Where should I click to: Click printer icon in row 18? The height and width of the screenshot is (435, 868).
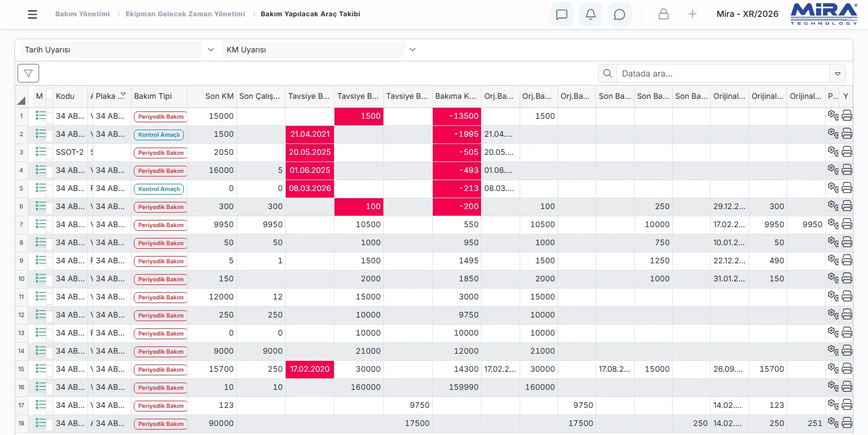click(x=847, y=423)
